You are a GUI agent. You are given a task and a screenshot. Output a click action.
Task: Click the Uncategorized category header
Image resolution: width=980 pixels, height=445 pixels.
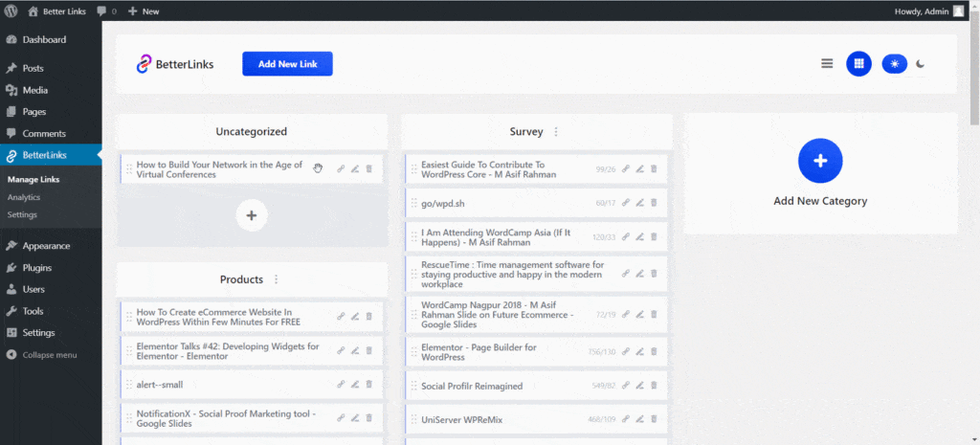point(252,132)
